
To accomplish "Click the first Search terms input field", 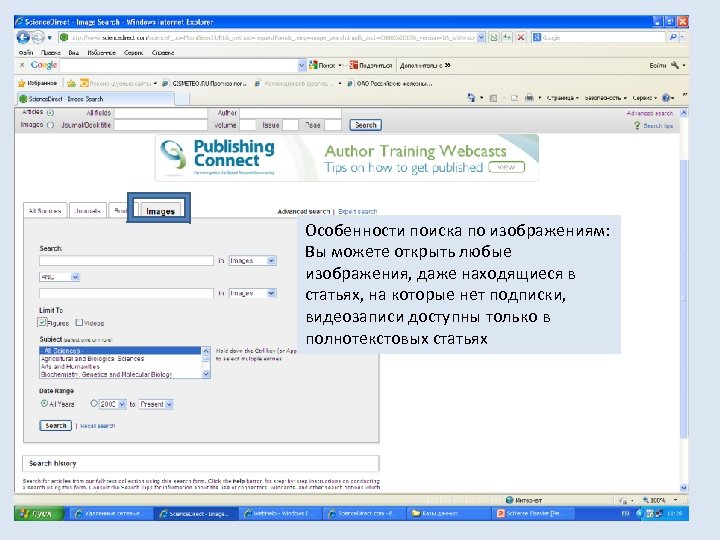I will (x=126, y=261).
